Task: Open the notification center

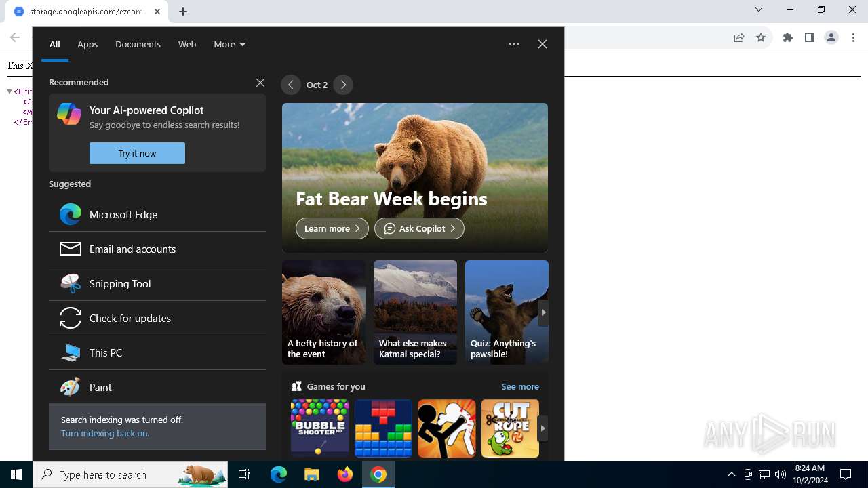Action: coord(846,474)
